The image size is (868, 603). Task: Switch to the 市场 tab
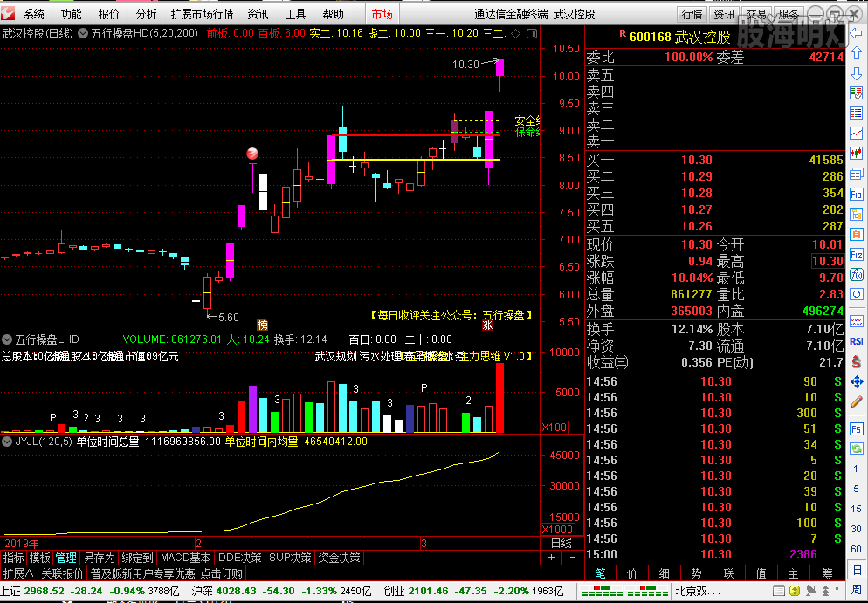[382, 14]
